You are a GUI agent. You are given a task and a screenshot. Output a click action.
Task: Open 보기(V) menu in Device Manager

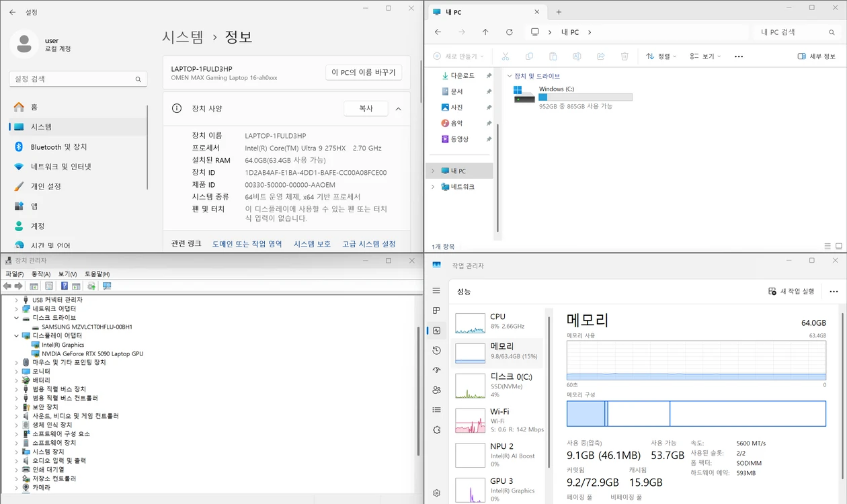67,274
